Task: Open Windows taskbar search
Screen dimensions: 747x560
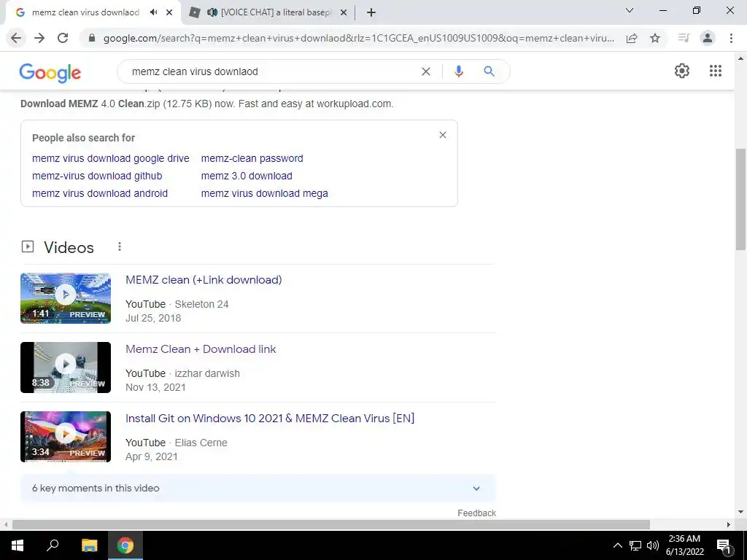Action: 53,545
